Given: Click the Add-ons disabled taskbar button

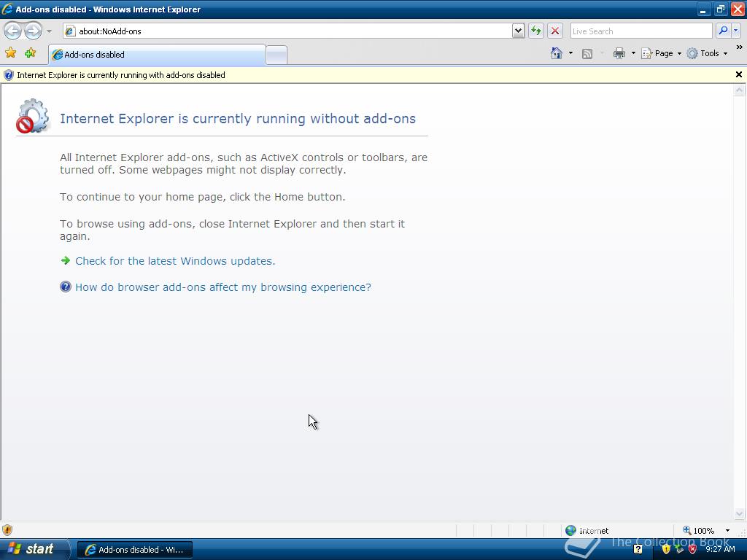Looking at the screenshot, I should [x=135, y=550].
